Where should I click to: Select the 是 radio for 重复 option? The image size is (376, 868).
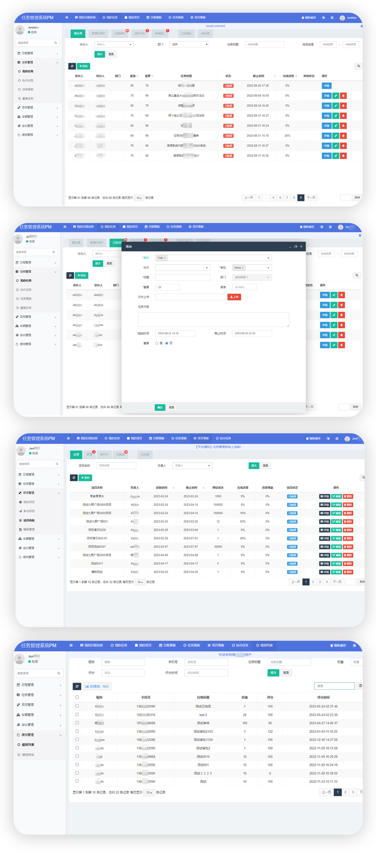pos(157,343)
